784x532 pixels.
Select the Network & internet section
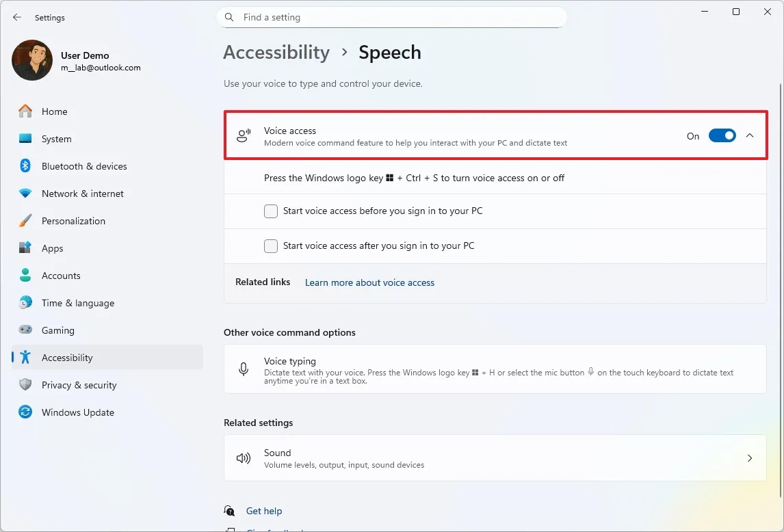(82, 194)
